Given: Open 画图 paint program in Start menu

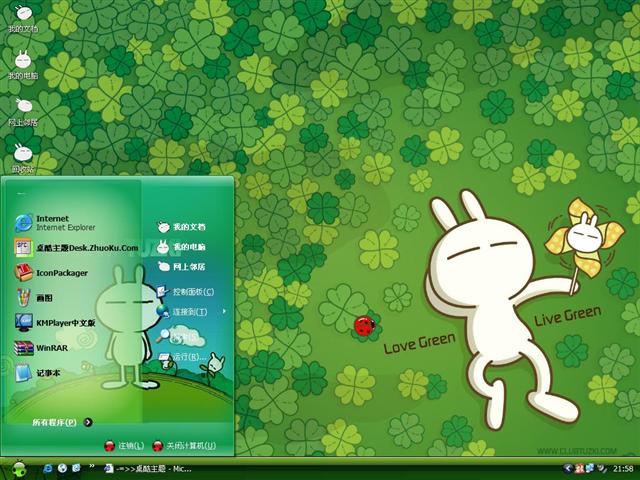Looking at the screenshot, I should tap(34, 298).
